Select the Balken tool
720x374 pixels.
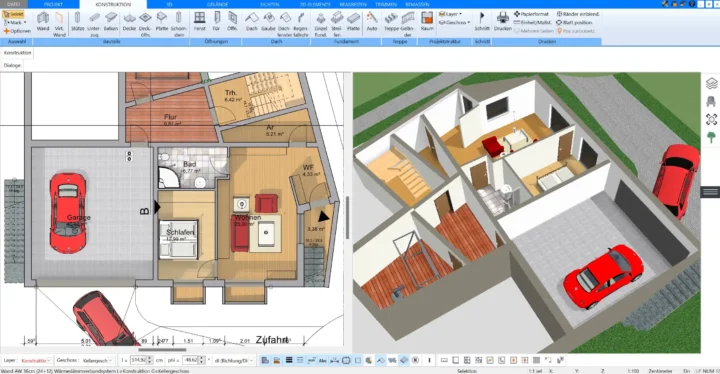[x=111, y=22]
